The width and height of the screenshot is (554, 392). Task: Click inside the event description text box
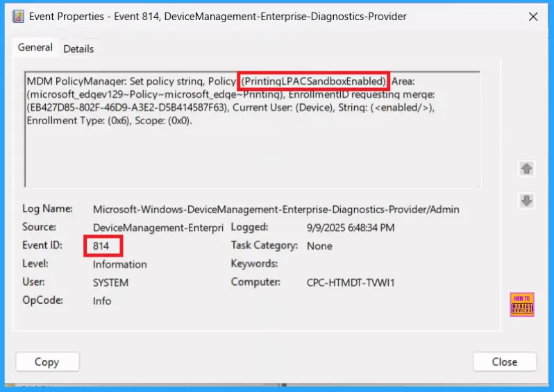pyautogui.click(x=252, y=129)
